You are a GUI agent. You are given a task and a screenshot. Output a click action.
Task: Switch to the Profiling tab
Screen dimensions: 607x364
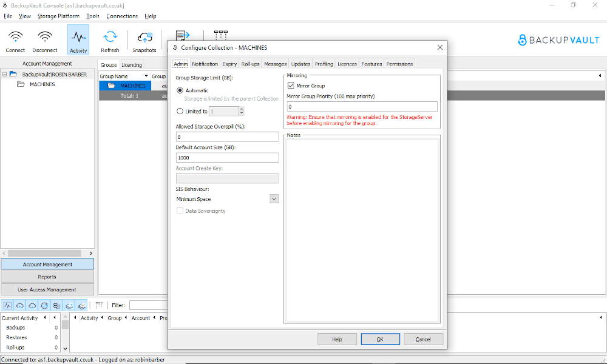pyautogui.click(x=324, y=64)
